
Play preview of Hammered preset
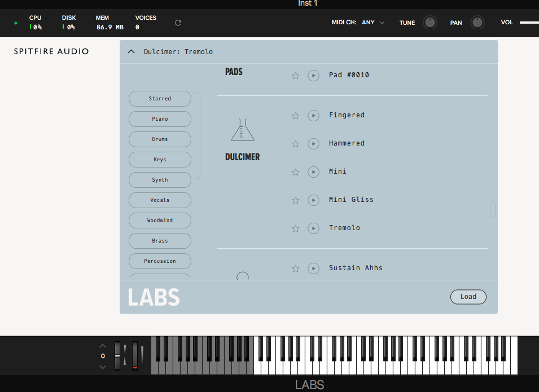(313, 144)
